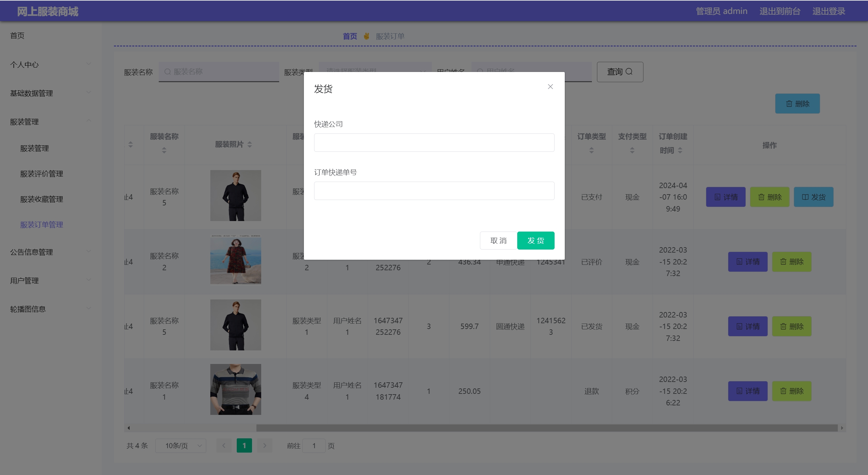
Task: Open the 10条/页 page size dropdown
Action: tap(180, 446)
